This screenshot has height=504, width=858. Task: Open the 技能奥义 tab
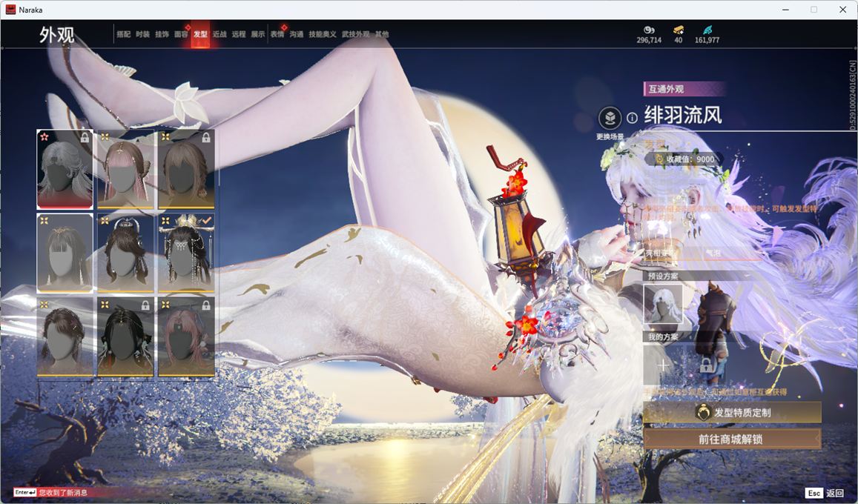[323, 34]
